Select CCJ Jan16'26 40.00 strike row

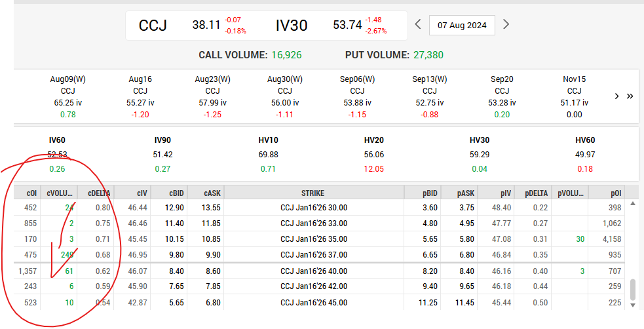tap(319, 271)
